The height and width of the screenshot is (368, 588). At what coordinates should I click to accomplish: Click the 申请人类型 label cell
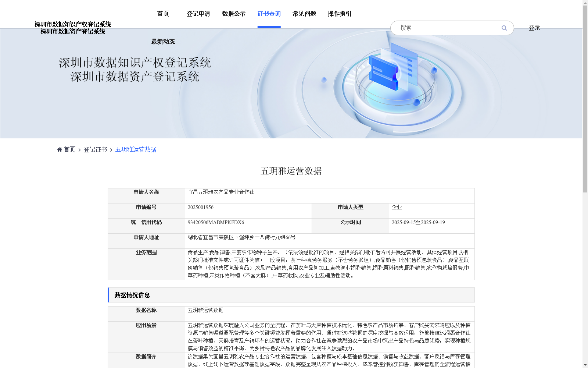[x=351, y=211]
